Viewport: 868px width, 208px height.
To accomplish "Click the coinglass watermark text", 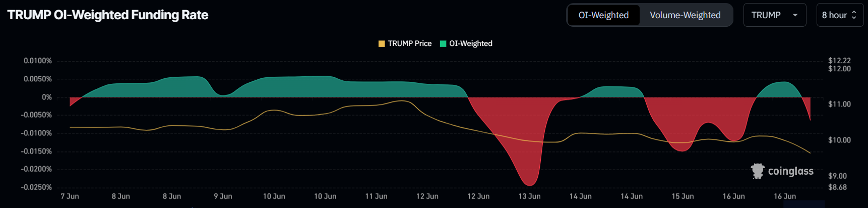I will coord(790,171).
